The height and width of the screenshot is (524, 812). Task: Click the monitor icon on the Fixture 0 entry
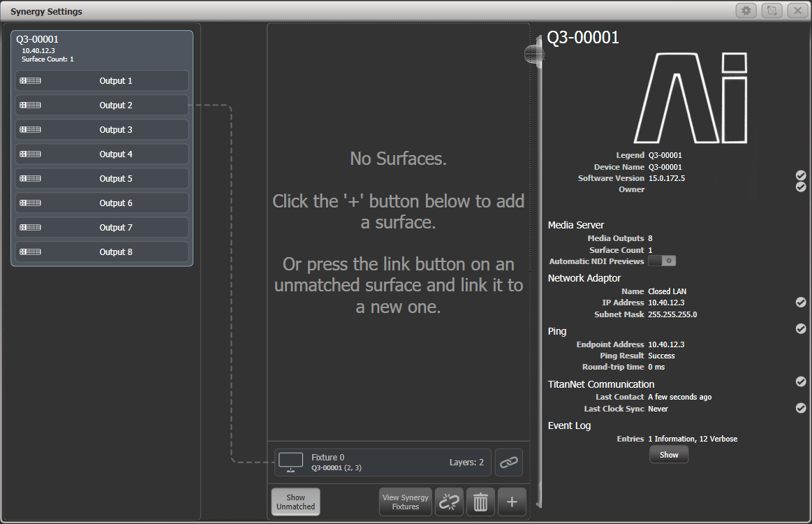click(x=290, y=462)
